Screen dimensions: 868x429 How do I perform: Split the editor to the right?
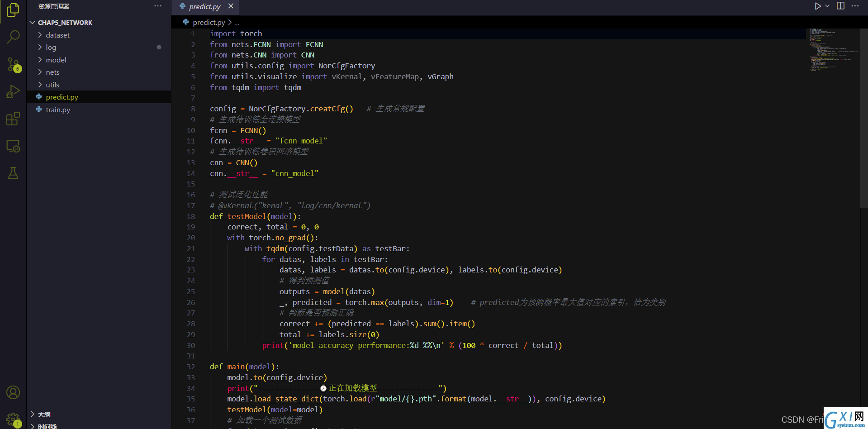[840, 6]
